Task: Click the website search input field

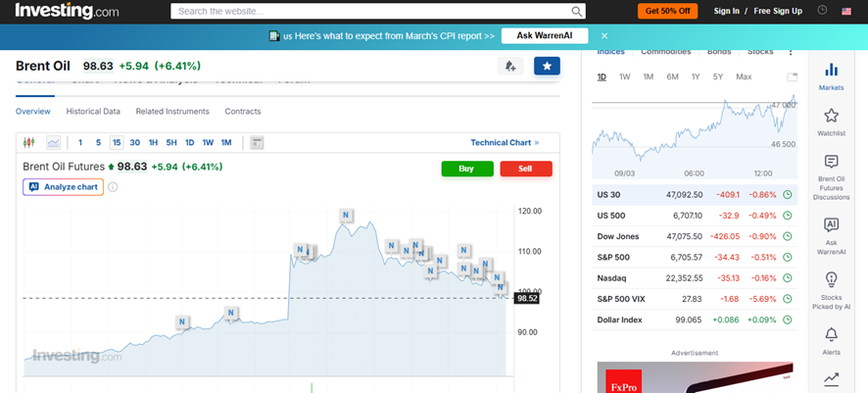Action: [372, 12]
